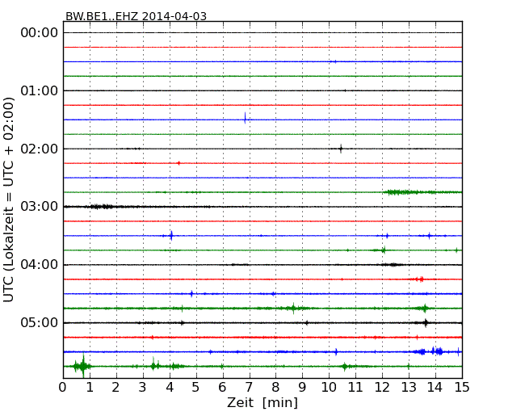Click the x-axis tick label 7
The width and height of the screenshot is (525, 420).
click(x=249, y=388)
